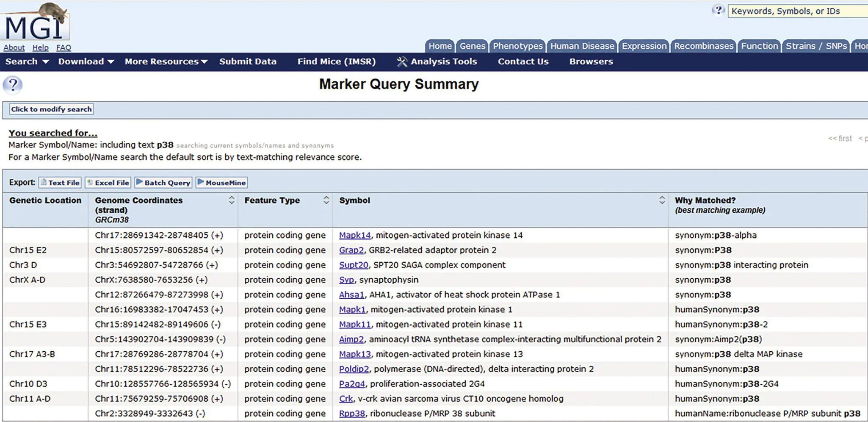Image resolution: width=868 pixels, height=422 pixels.
Task: Click the question mark icon next to the keyword search box
Action: 718,10
